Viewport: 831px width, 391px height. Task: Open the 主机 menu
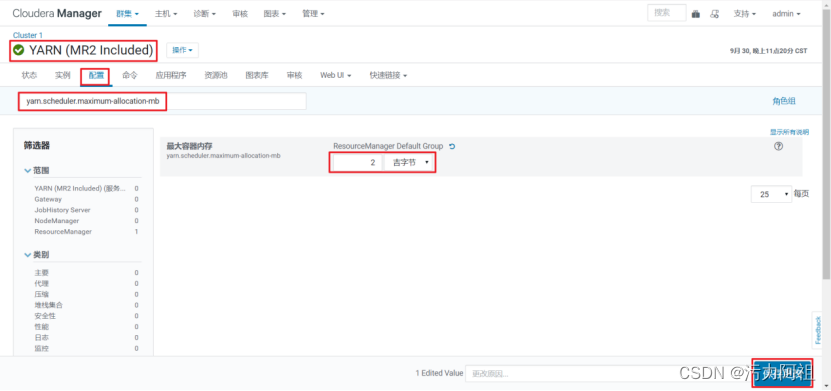[x=166, y=14]
